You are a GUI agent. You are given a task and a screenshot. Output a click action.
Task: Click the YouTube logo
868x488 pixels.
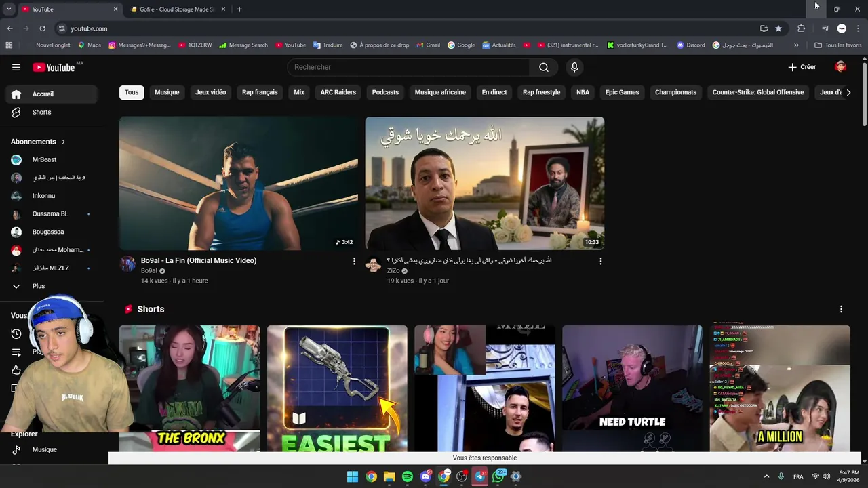(x=54, y=67)
